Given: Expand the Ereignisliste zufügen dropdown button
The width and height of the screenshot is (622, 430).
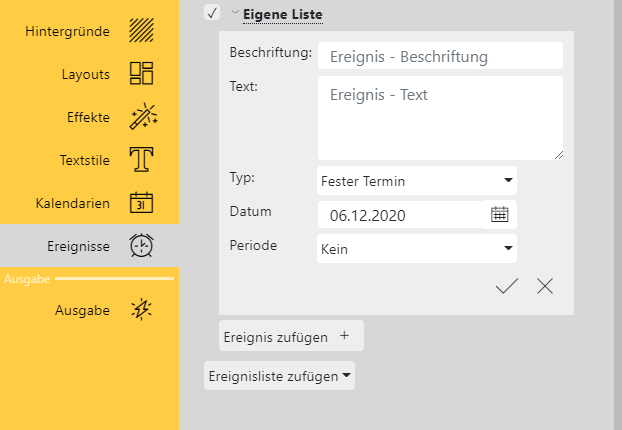Looking at the screenshot, I should pyautogui.click(x=279, y=376).
